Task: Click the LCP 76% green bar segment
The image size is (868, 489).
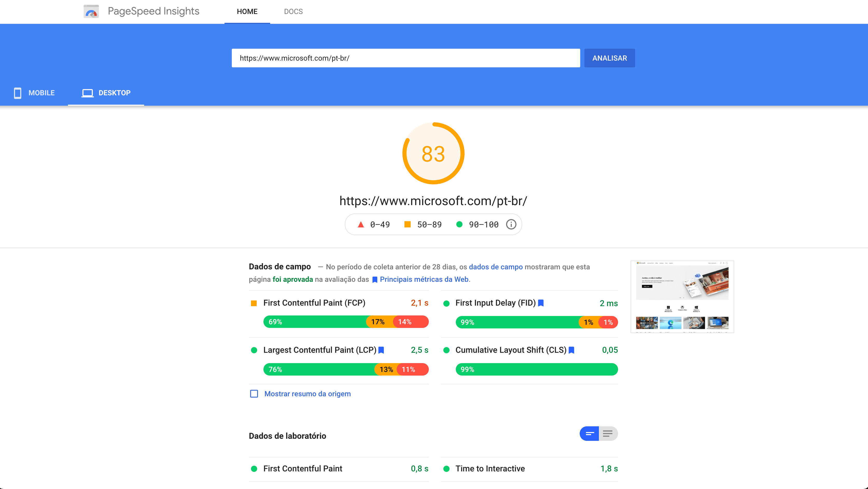Action: tap(319, 369)
